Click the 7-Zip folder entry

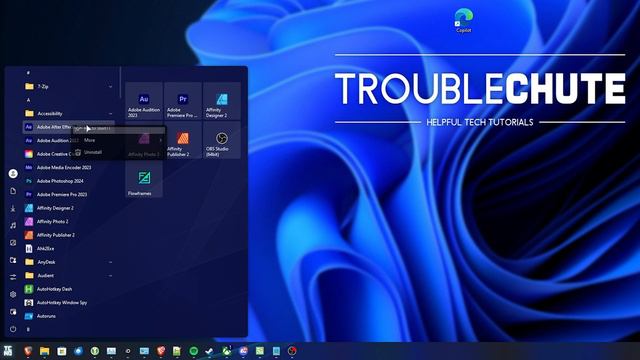click(69, 87)
